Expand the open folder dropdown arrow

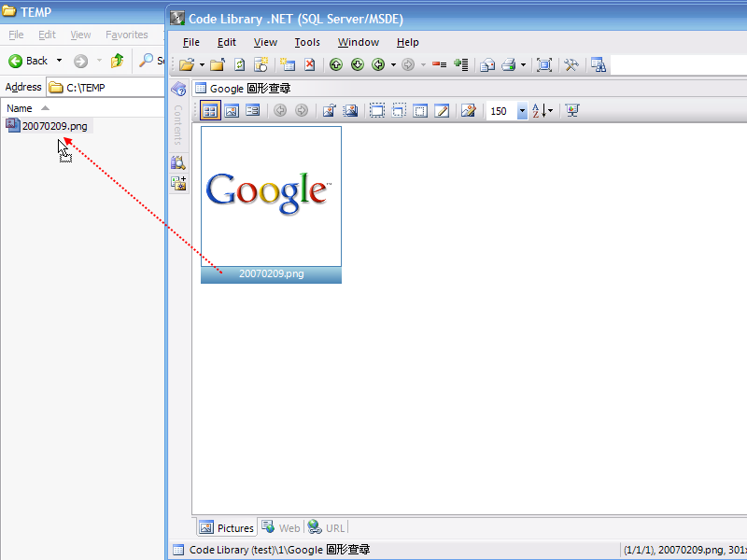pyautogui.click(x=202, y=64)
